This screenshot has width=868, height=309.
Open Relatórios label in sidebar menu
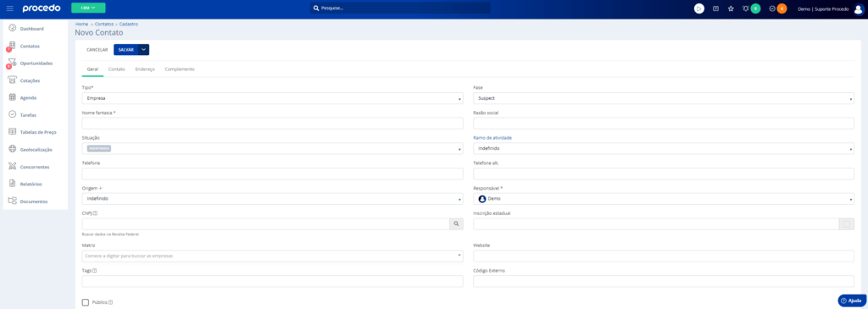point(31,184)
